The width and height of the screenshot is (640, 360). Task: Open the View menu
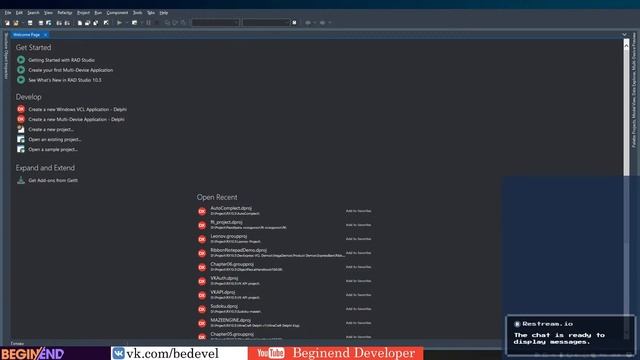tap(48, 13)
